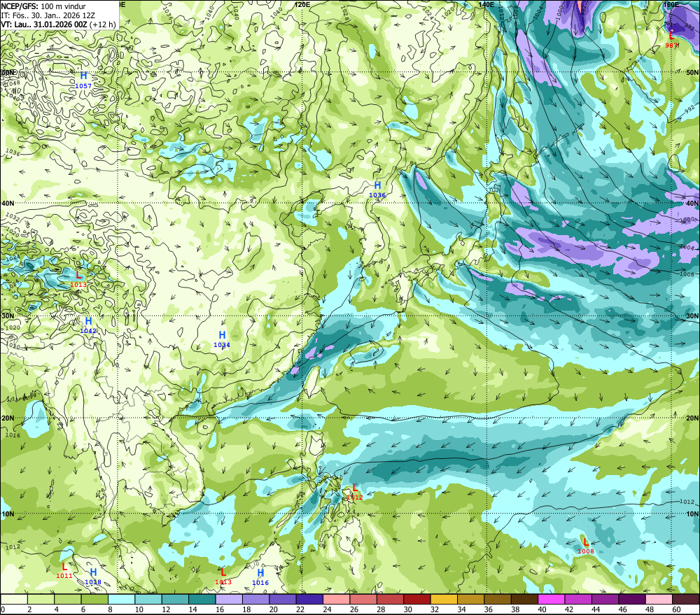Click the 'VT: Lau.. 31.01.2026 00Z' line
700x615 pixels.
click(x=44, y=24)
